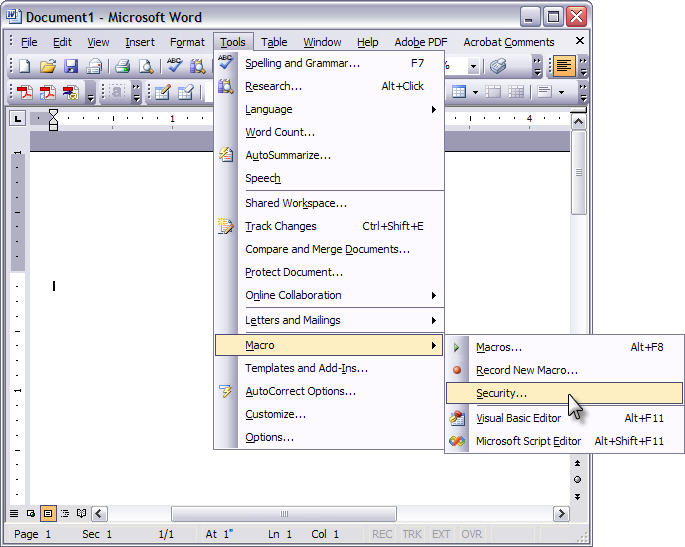The image size is (685, 547).
Task: Click the horizontal scrollbar thumb
Action: 283,513
